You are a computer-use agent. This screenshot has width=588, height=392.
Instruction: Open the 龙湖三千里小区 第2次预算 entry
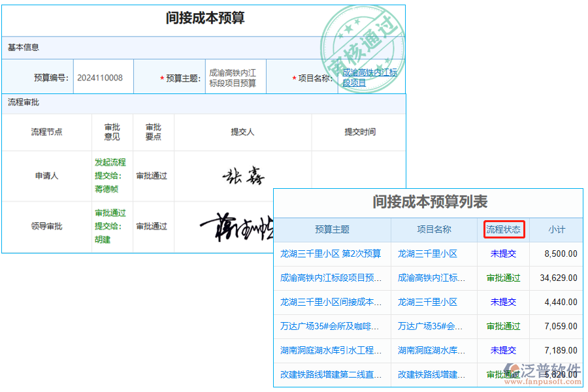coord(331,253)
